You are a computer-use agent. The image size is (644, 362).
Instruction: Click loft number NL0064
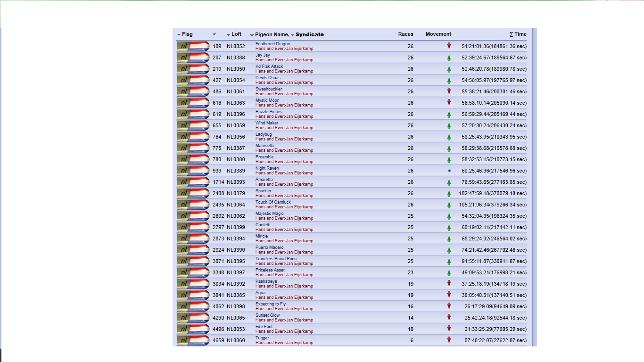click(x=236, y=205)
